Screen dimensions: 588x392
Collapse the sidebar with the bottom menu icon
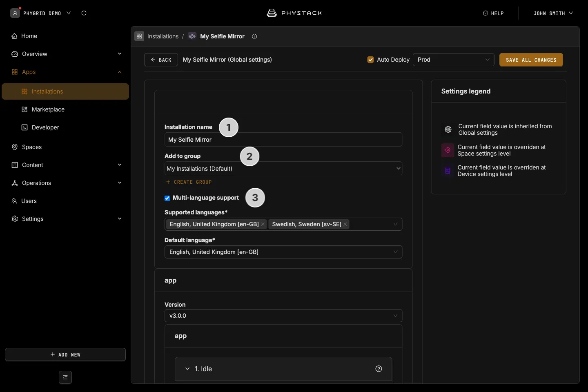coord(65,377)
